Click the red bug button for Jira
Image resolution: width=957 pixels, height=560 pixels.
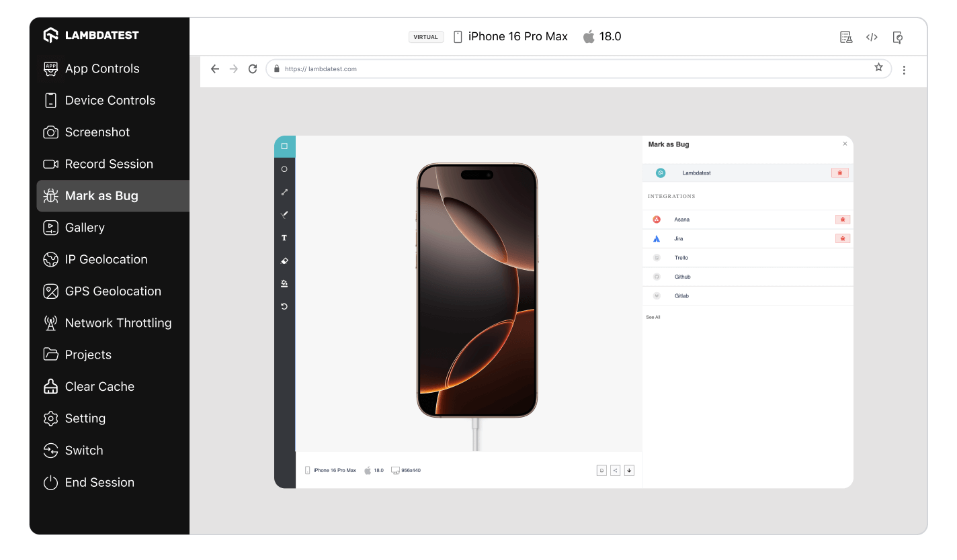842,238
